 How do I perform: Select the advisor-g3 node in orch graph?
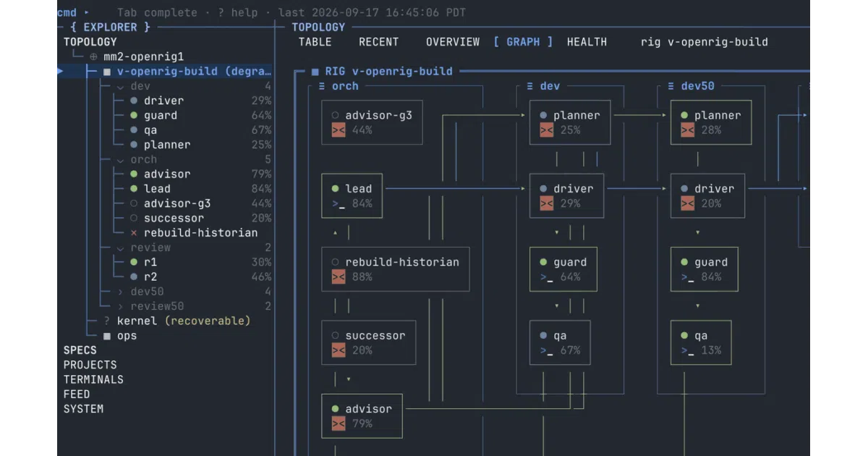click(x=372, y=122)
